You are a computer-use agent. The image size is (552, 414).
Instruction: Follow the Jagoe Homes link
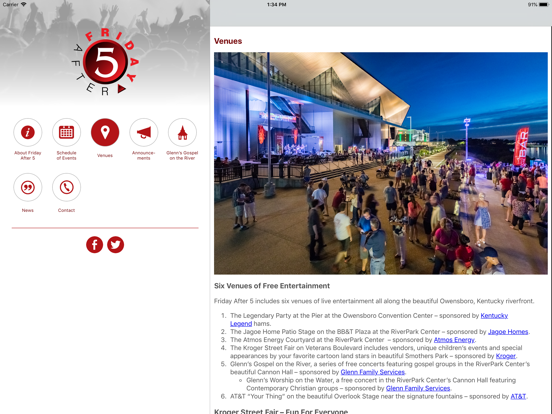(x=508, y=332)
